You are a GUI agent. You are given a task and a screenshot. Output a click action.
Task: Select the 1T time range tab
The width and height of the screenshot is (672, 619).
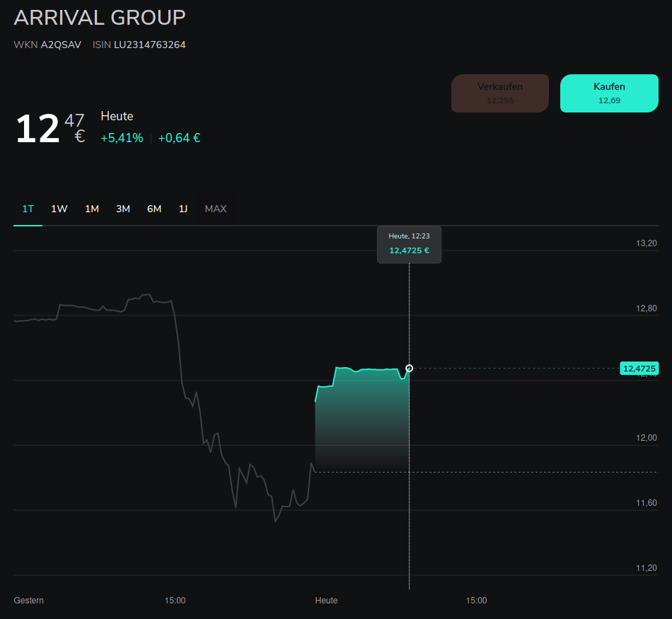(28, 209)
